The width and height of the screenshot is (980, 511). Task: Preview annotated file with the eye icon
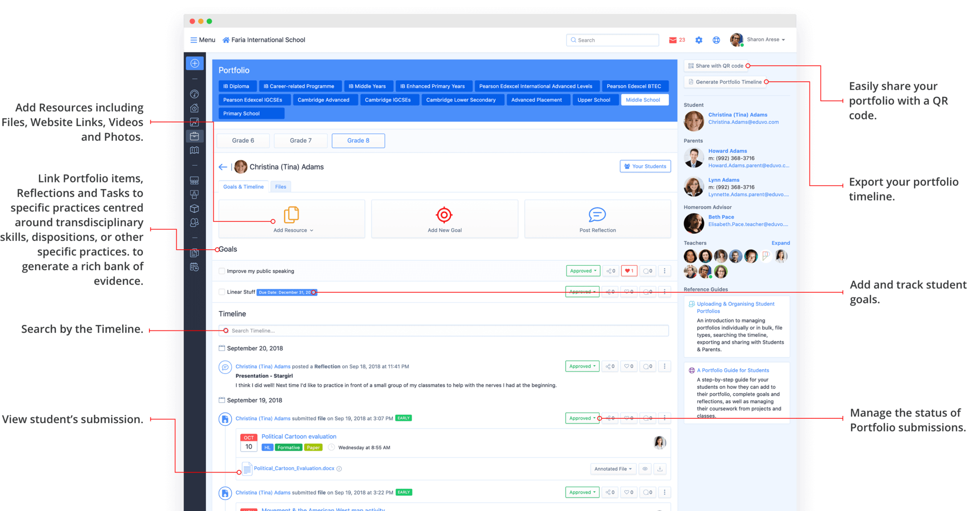click(645, 469)
